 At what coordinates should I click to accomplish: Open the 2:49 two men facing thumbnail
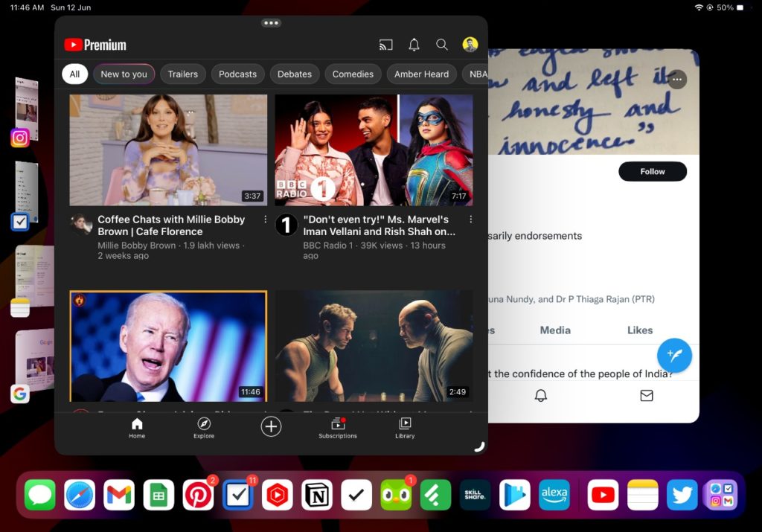coord(374,346)
